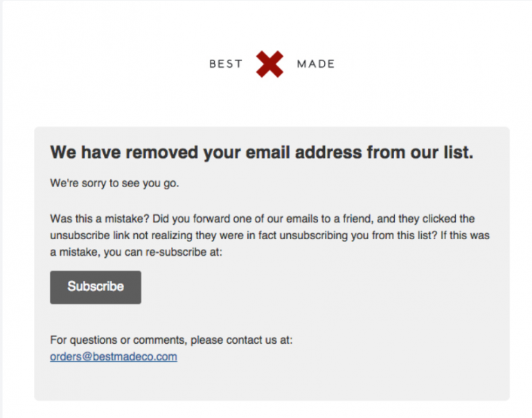Click the Subscribe button

click(96, 287)
